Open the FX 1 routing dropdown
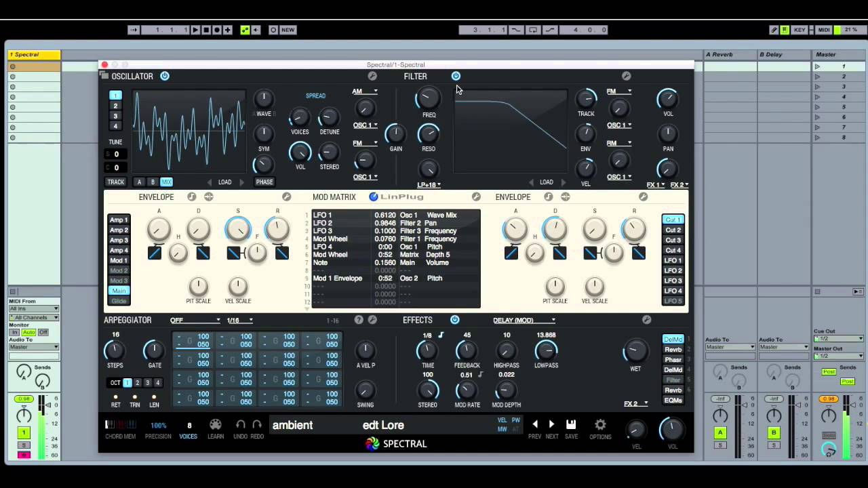 [x=656, y=184]
